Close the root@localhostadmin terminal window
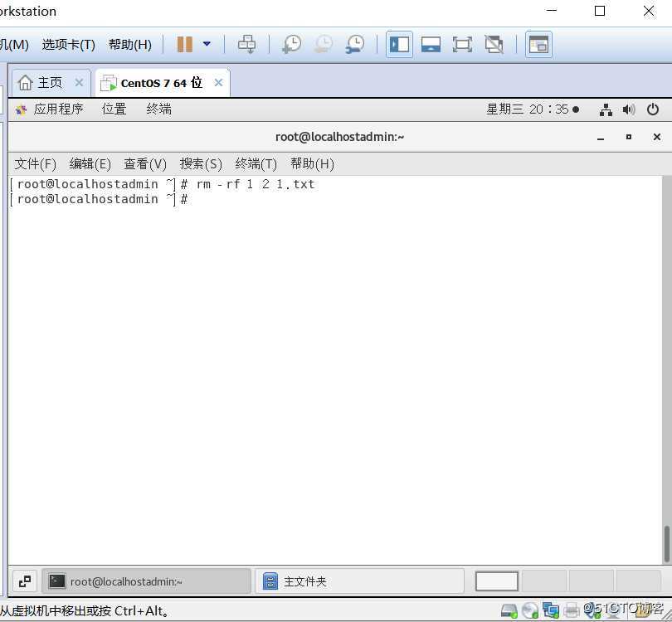The width and height of the screenshot is (672, 622). (656, 137)
